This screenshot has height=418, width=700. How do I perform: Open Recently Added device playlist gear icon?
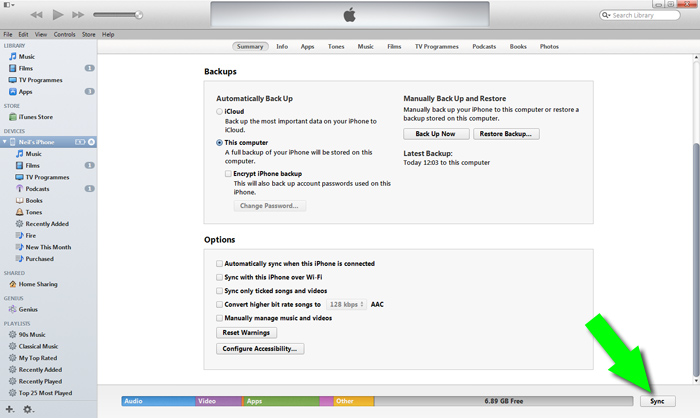coord(20,224)
